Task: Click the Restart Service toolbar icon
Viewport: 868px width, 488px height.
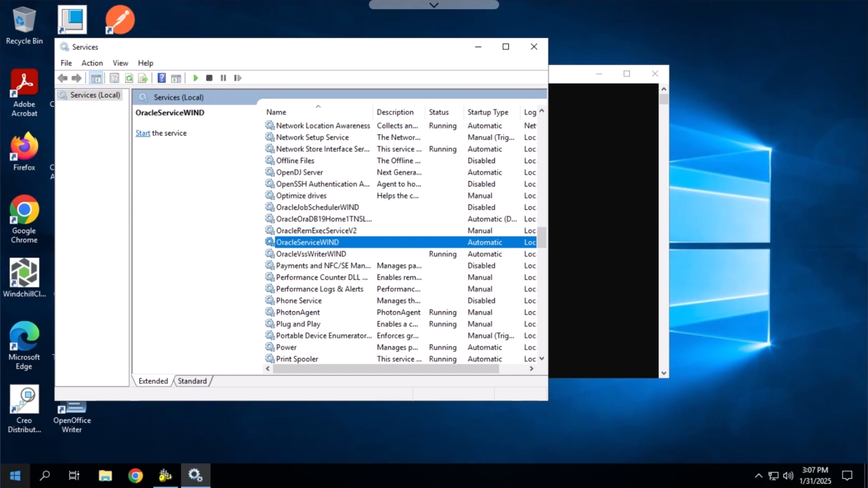Action: [238, 78]
